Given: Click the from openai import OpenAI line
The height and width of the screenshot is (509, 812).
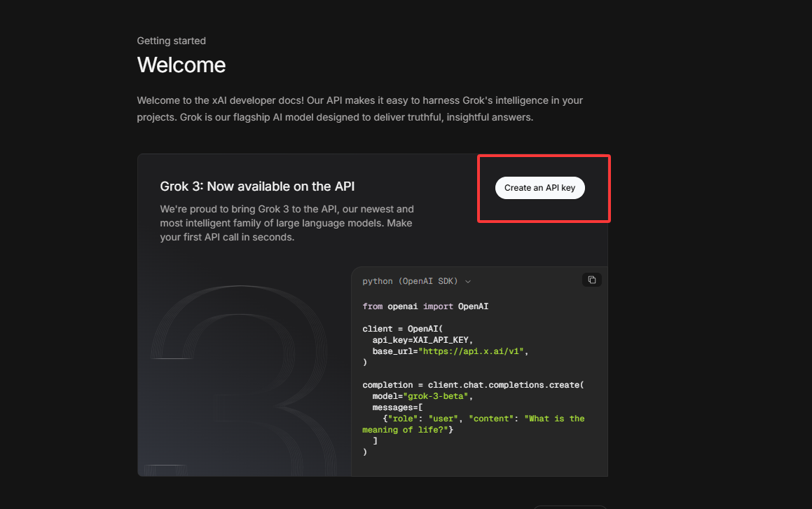Looking at the screenshot, I should pos(425,306).
